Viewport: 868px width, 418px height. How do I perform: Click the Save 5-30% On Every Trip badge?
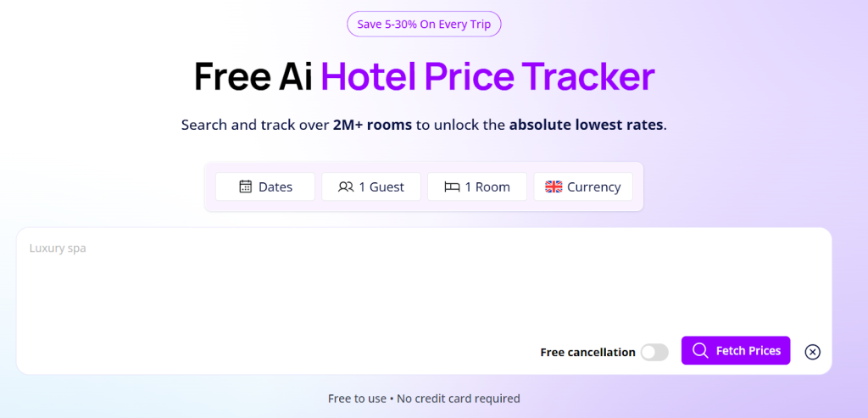pos(424,24)
